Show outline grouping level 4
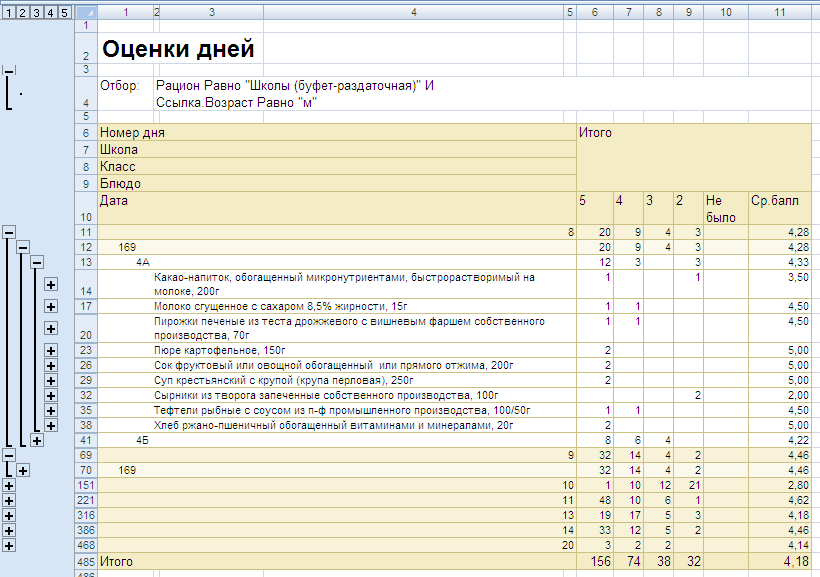 point(51,12)
